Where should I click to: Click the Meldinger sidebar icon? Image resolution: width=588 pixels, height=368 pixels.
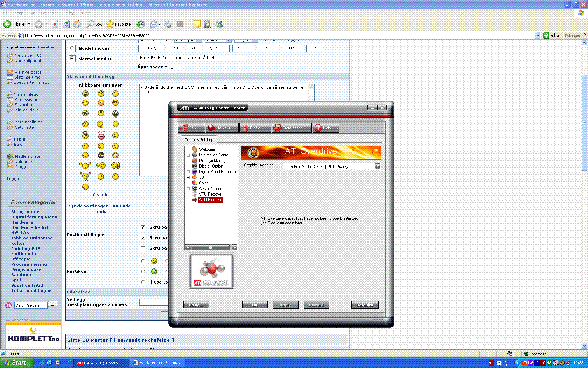pyautogui.click(x=10, y=55)
